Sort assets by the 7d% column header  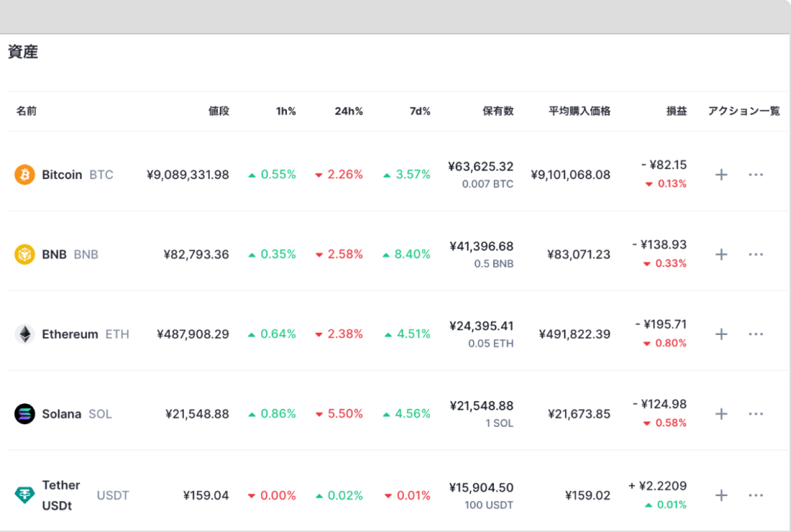420,111
